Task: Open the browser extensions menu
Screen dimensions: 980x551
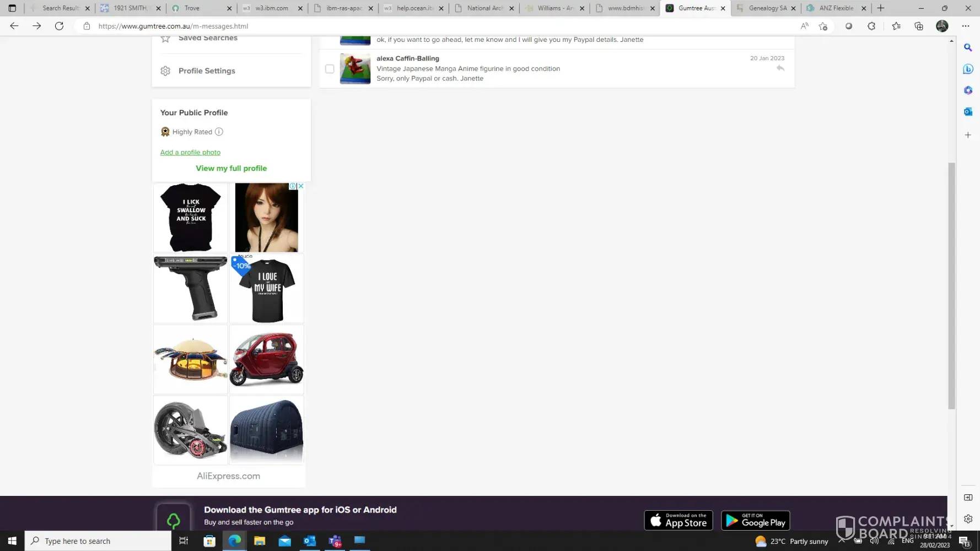Action: click(871, 26)
